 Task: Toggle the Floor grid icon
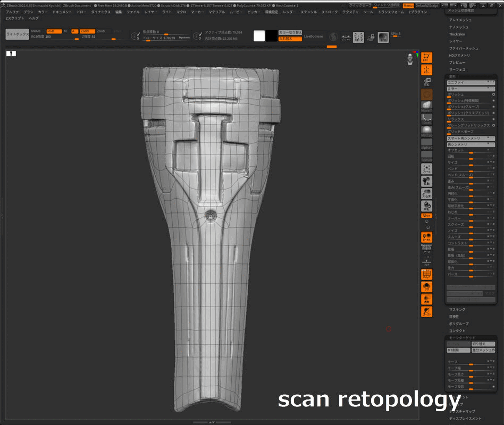pos(426,262)
